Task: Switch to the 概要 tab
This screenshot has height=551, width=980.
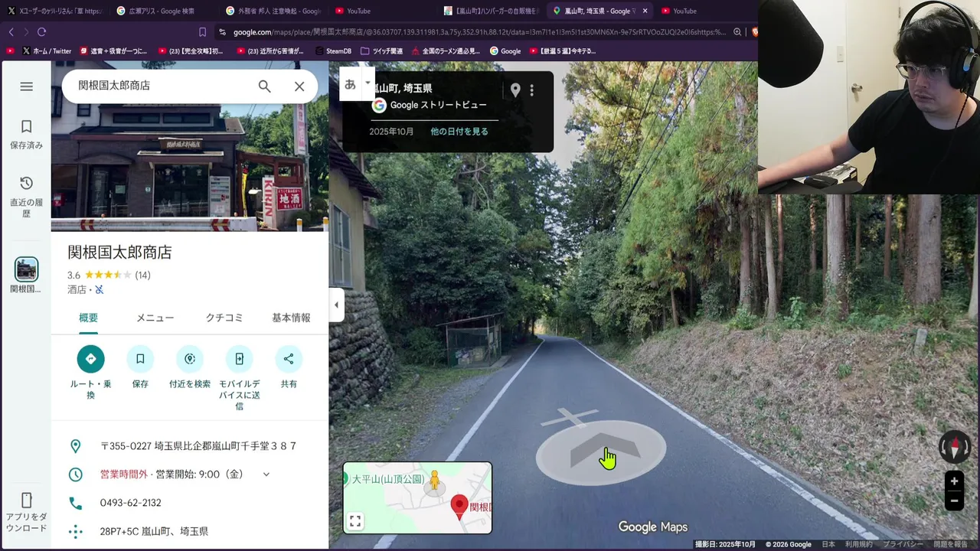Action: pos(88,318)
